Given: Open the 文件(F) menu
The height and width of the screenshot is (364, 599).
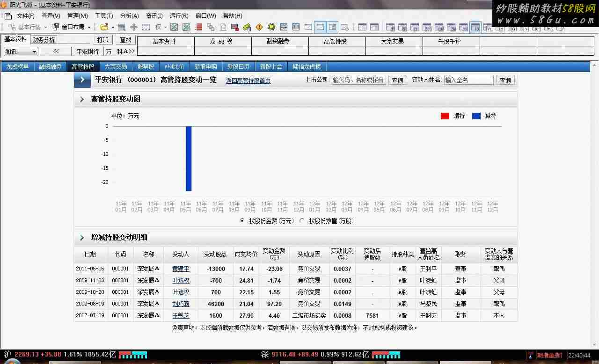Looking at the screenshot, I should (x=26, y=16).
